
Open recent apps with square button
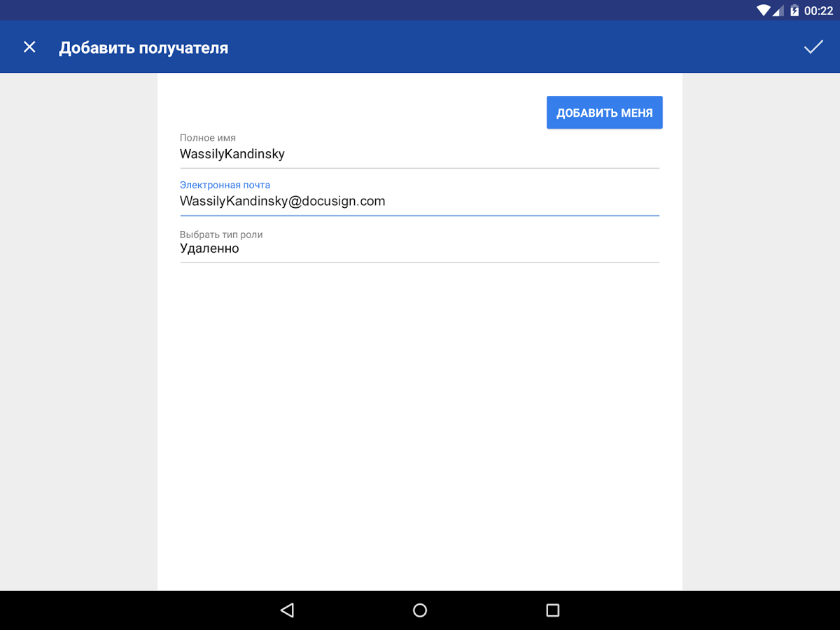tap(553, 610)
